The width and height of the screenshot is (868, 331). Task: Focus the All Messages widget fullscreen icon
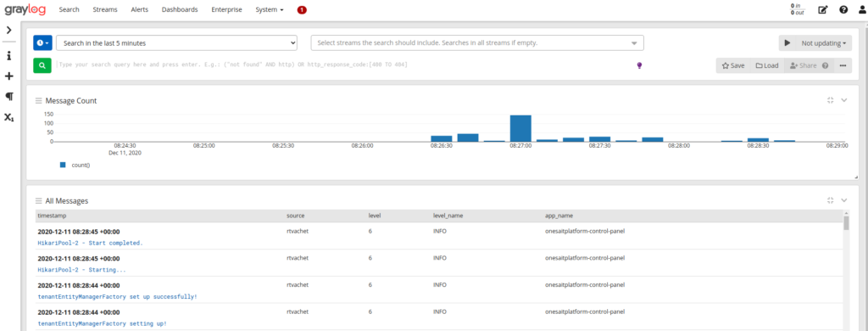tap(830, 200)
